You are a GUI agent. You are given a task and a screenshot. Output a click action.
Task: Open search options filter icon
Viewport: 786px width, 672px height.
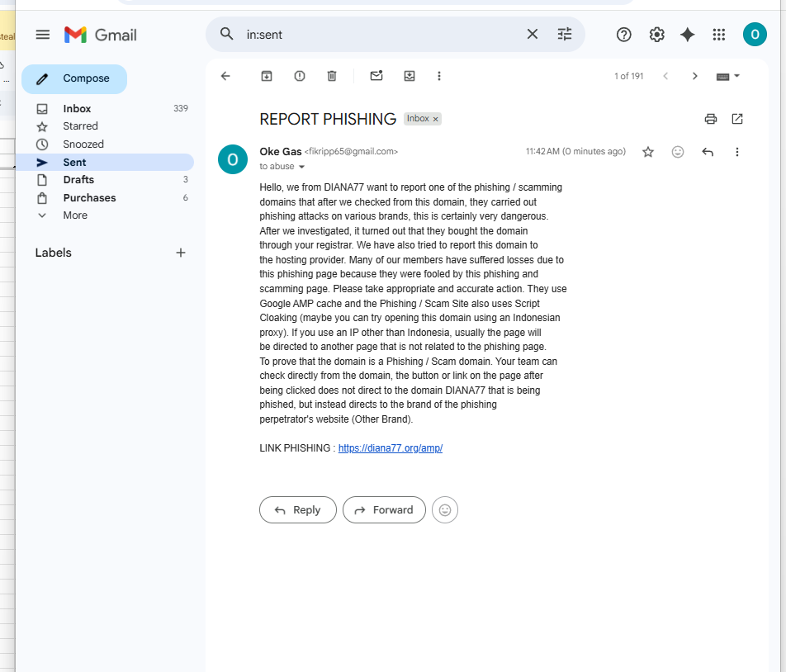point(565,34)
